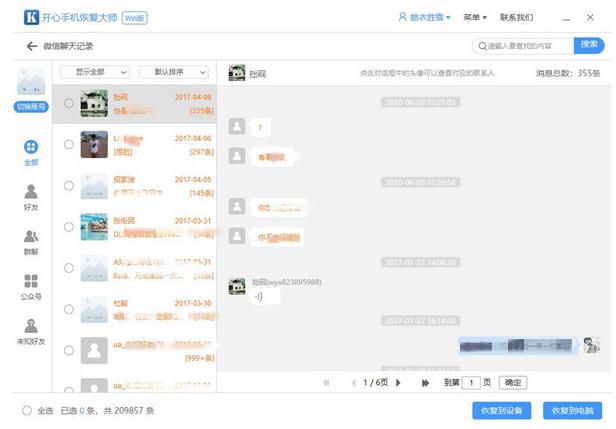Click the gray avatar beside the "?" message
Viewport: 616px width, 429px height.
237,126
